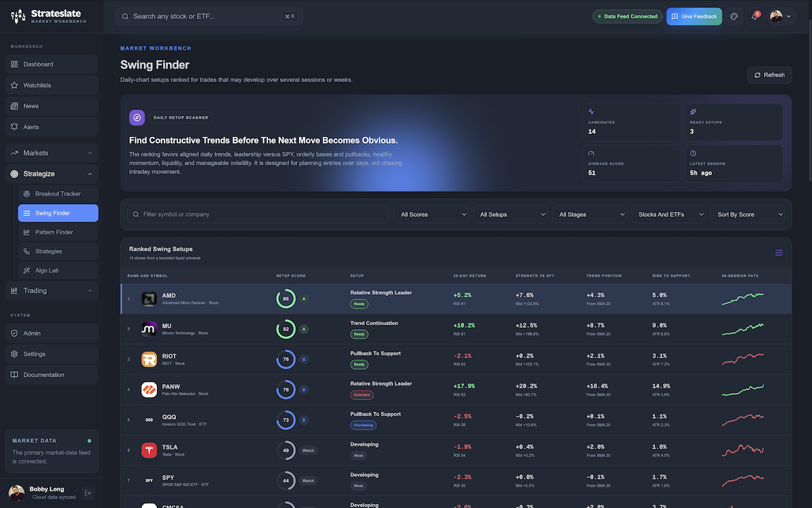The height and width of the screenshot is (508, 812).
Task: Open the Sort By Score dropdown
Action: (748, 214)
